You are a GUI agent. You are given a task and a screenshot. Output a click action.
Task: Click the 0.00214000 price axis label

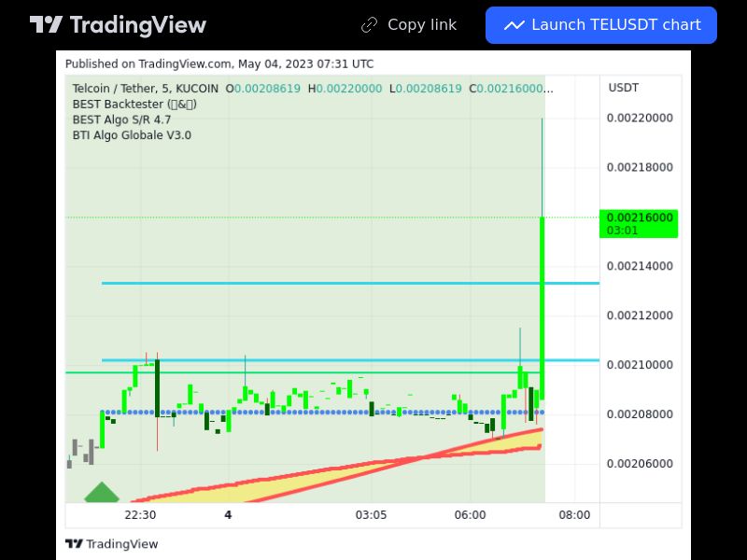[640, 266]
